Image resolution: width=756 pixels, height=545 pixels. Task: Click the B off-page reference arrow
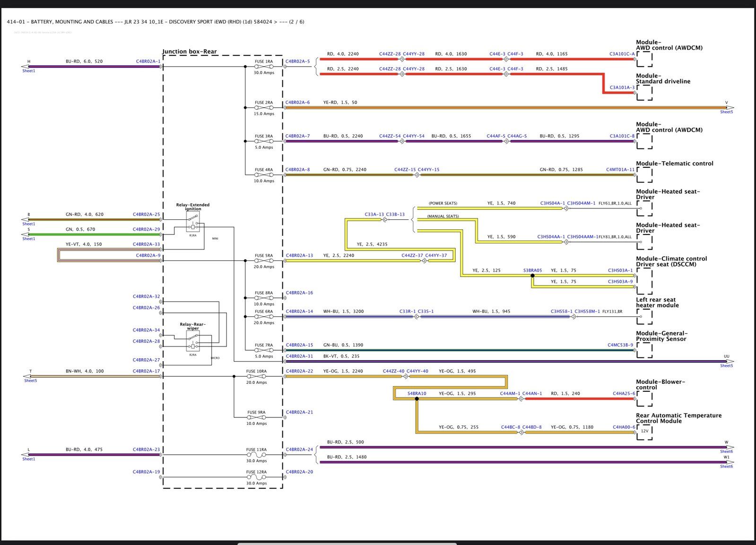(x=26, y=220)
